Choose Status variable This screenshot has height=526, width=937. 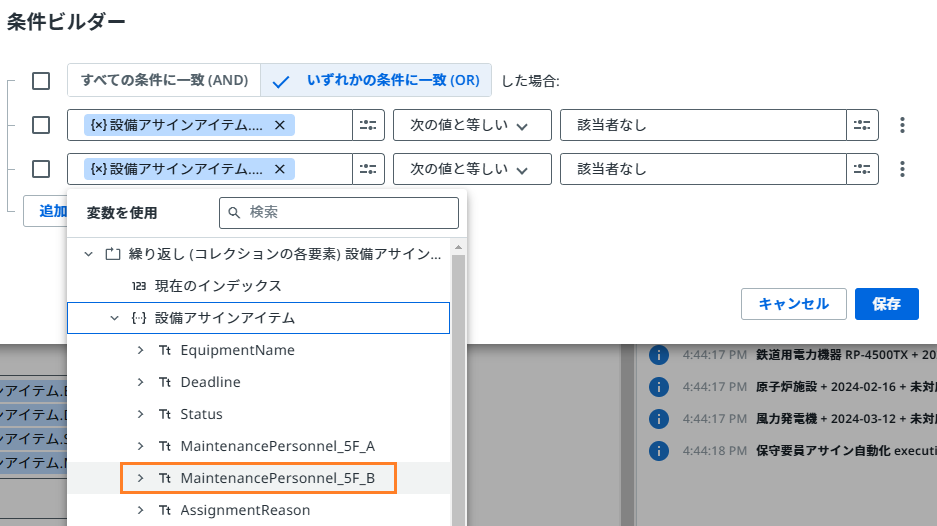coord(201,414)
